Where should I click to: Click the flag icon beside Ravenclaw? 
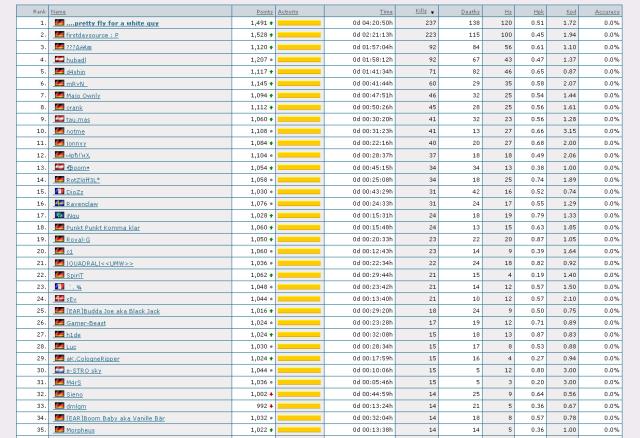[x=59, y=203]
